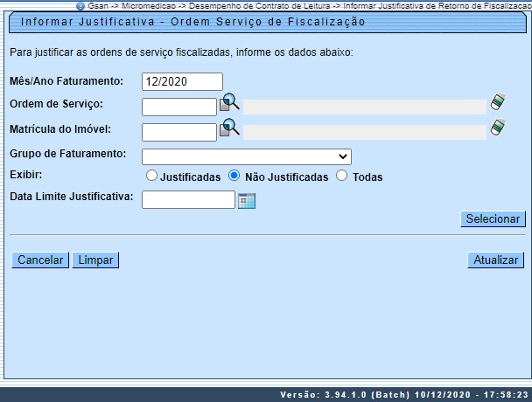Image resolution: width=532 pixels, height=402 pixels.
Task: Focus the Mês/Ano Faturamento field
Action: (x=182, y=81)
